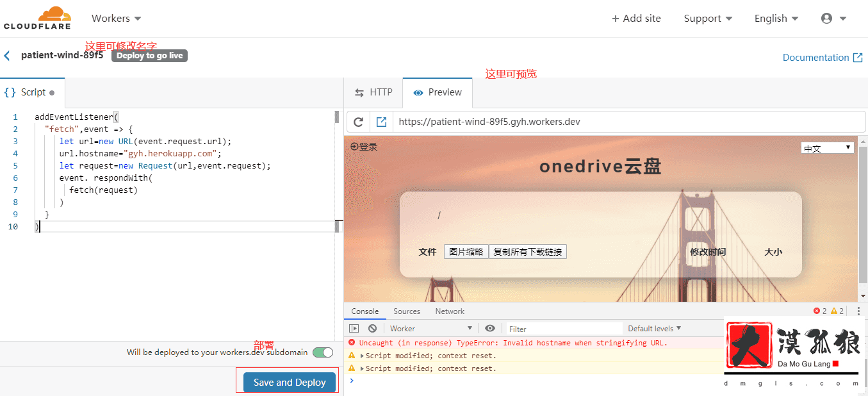Switch to the HTTP tab

(x=373, y=92)
